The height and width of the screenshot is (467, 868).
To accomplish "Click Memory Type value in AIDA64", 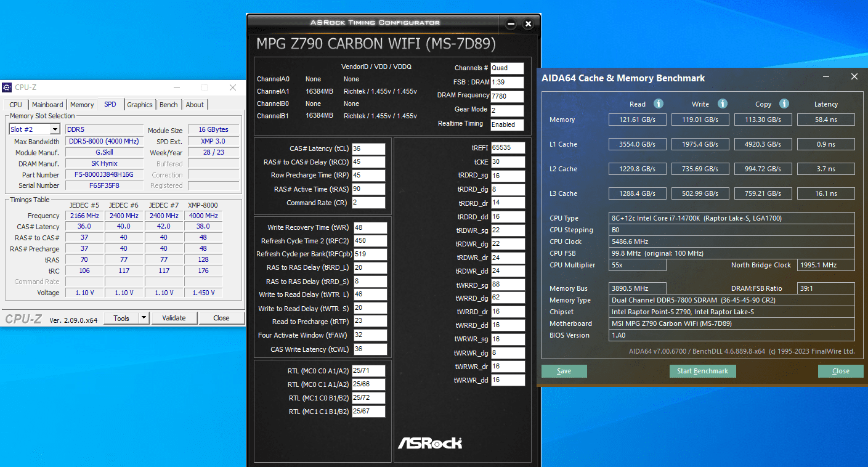I will [x=732, y=300].
